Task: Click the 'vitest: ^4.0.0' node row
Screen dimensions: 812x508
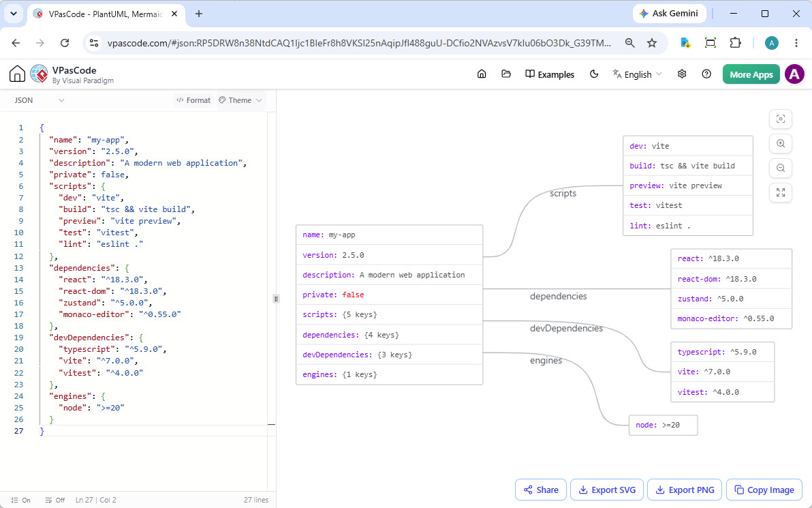Action: point(722,392)
